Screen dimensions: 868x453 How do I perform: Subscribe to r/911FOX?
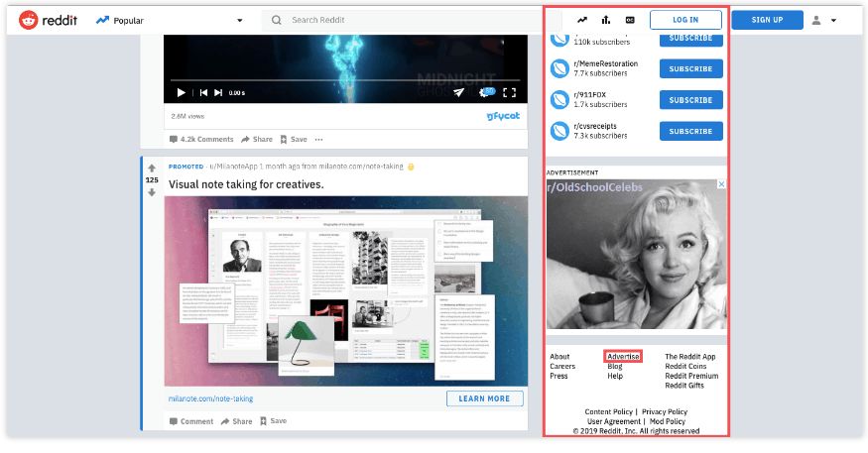click(690, 100)
